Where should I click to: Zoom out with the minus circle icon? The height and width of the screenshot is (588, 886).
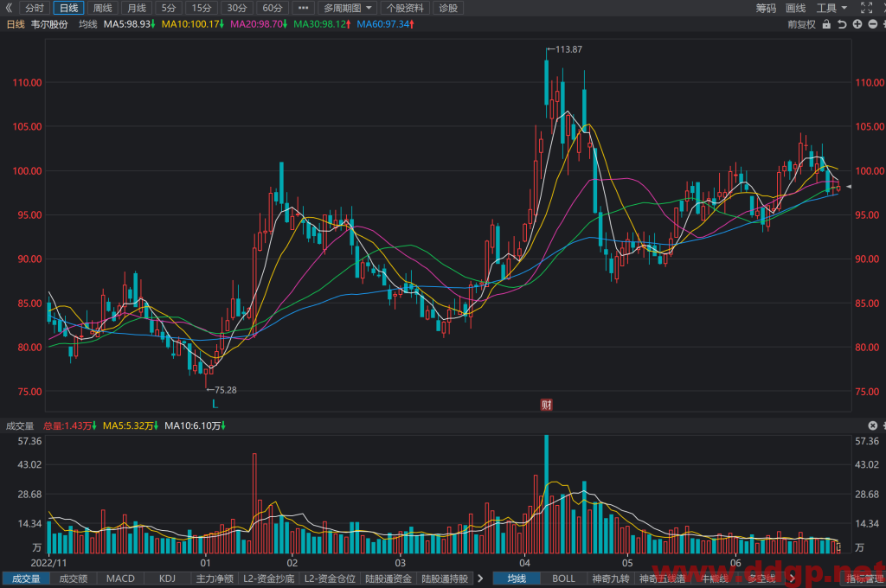pos(872,24)
